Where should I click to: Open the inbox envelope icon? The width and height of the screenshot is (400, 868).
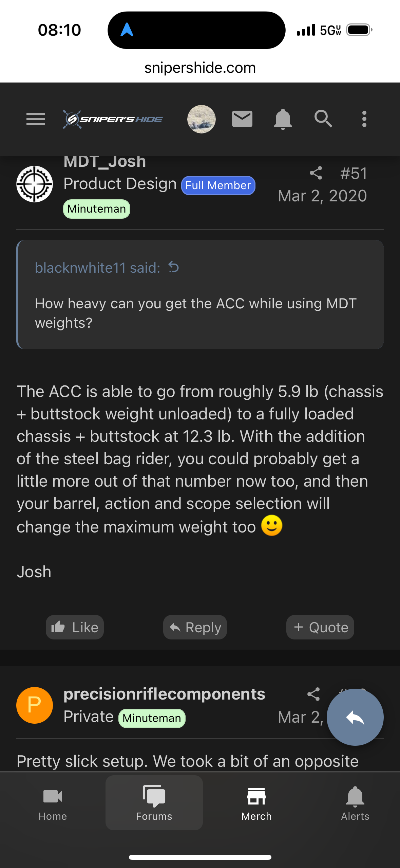242,119
